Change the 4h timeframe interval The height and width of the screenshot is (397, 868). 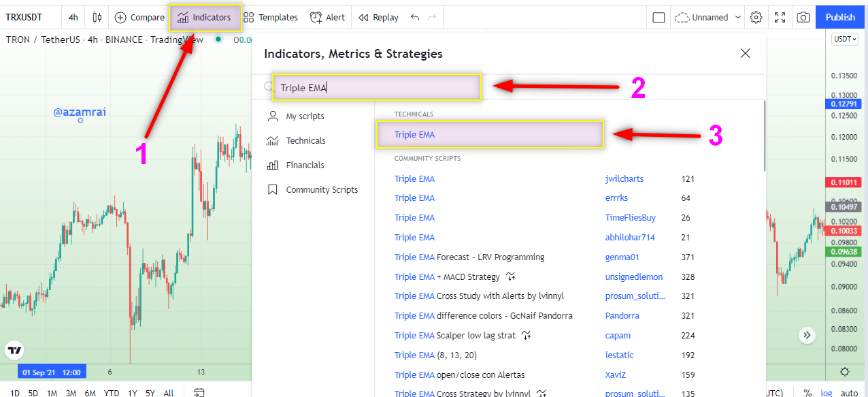point(73,17)
